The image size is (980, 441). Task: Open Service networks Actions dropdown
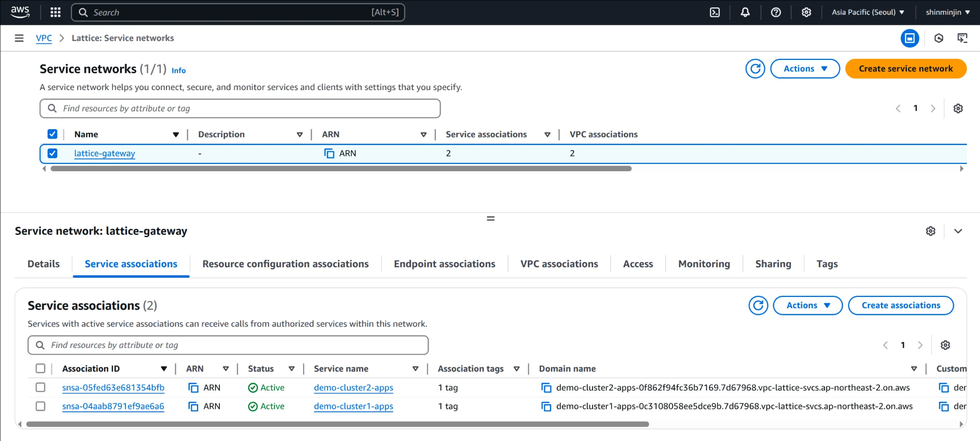805,69
